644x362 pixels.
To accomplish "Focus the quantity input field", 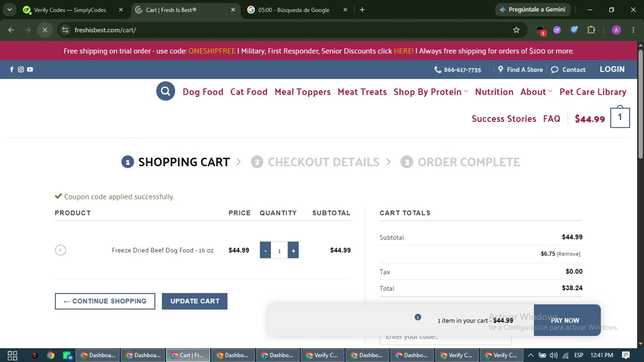I will pyautogui.click(x=279, y=250).
